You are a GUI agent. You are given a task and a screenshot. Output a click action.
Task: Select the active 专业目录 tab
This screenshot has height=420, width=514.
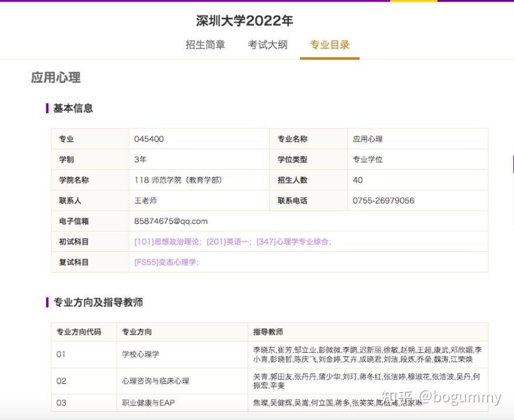click(x=330, y=45)
